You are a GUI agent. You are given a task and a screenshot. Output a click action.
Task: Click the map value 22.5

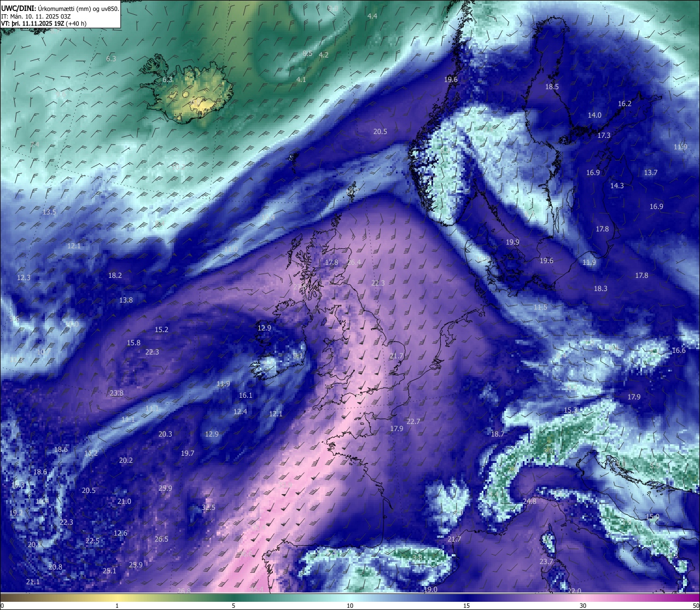click(93, 541)
